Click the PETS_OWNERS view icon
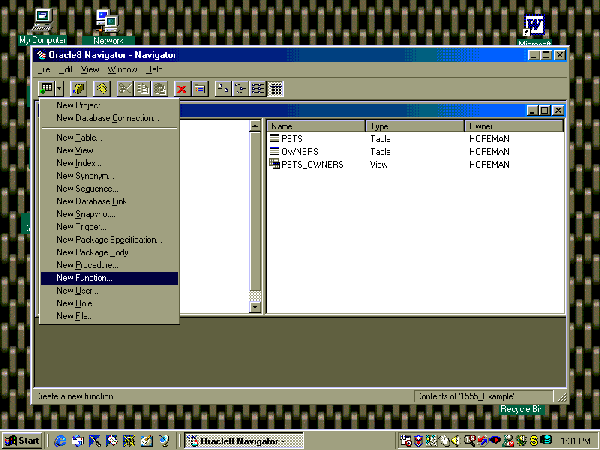 click(274, 164)
